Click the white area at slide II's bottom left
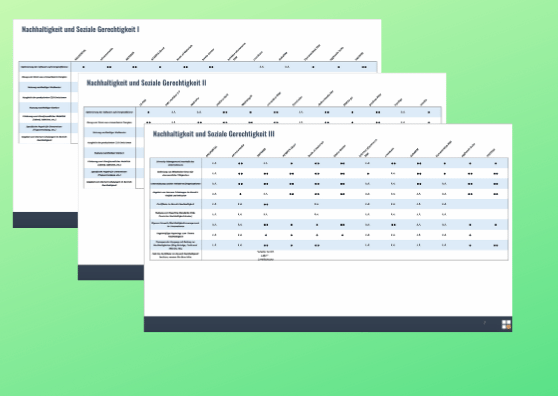558x396 pixels. (x=111, y=227)
